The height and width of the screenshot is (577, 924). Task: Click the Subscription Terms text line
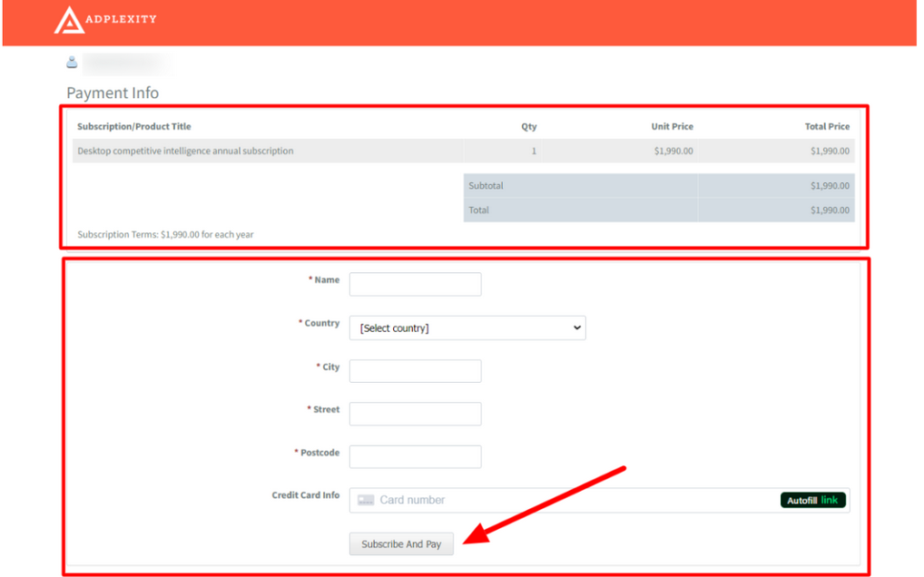(165, 234)
